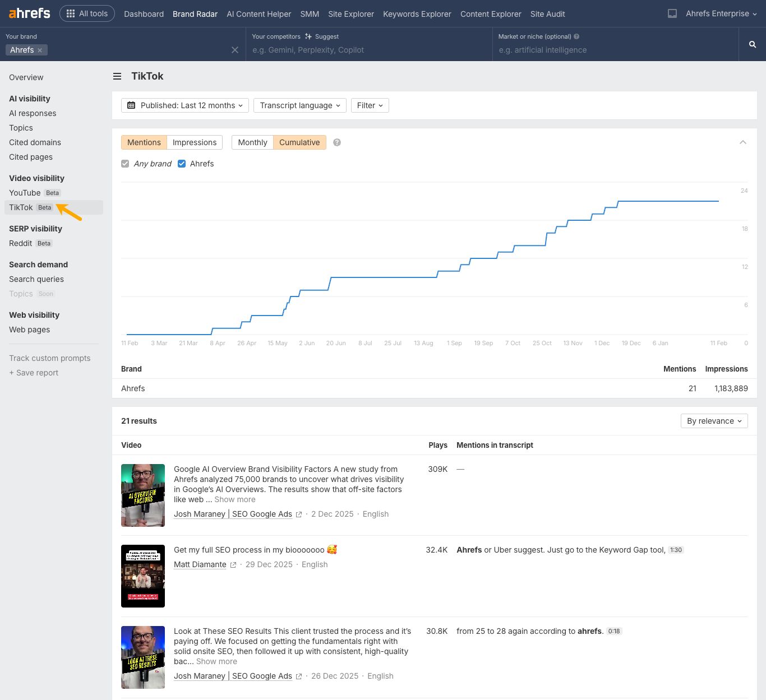Click Show more on the first video description
The image size is (766, 700).
234,499
